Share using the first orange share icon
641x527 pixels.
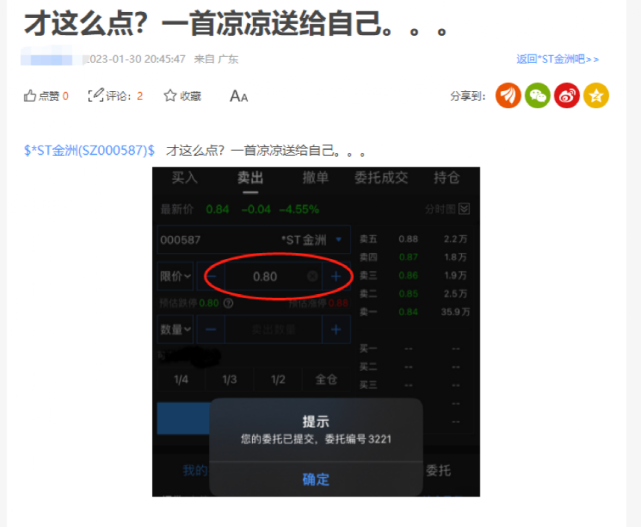click(x=508, y=96)
